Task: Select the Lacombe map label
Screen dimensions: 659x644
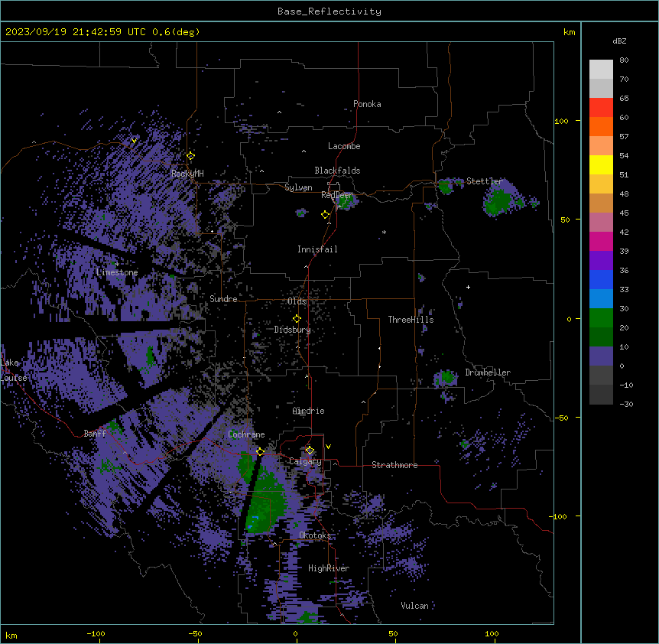Action: pyautogui.click(x=344, y=146)
